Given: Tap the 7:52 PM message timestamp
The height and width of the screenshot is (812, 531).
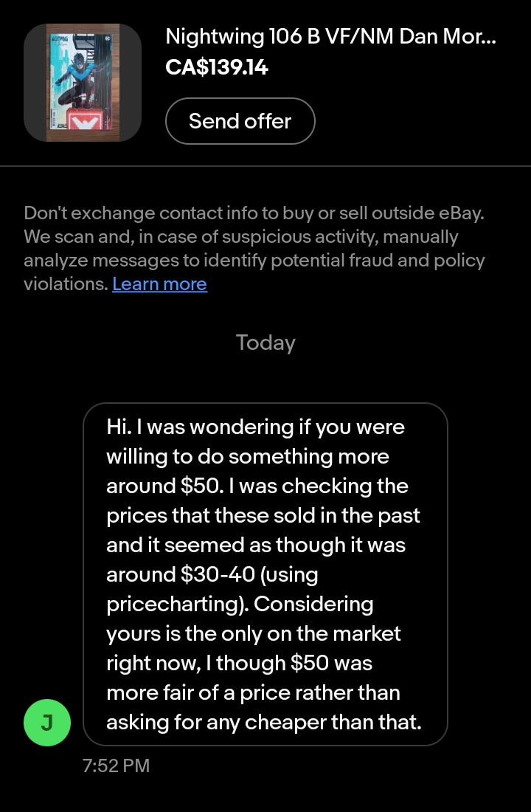Looking at the screenshot, I should [116, 765].
